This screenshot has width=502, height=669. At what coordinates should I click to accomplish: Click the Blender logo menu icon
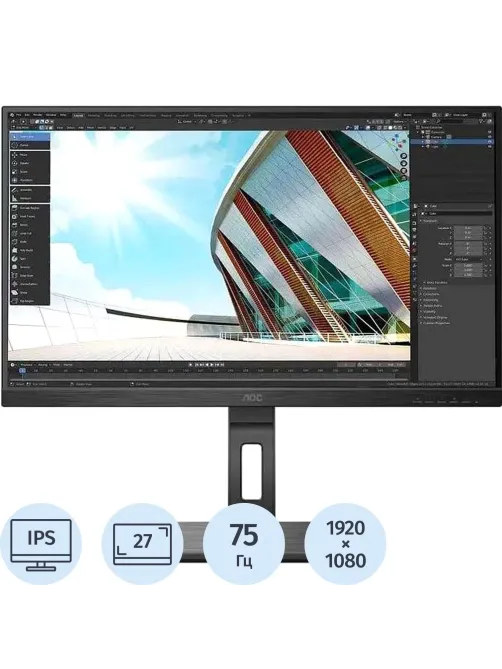[12, 115]
